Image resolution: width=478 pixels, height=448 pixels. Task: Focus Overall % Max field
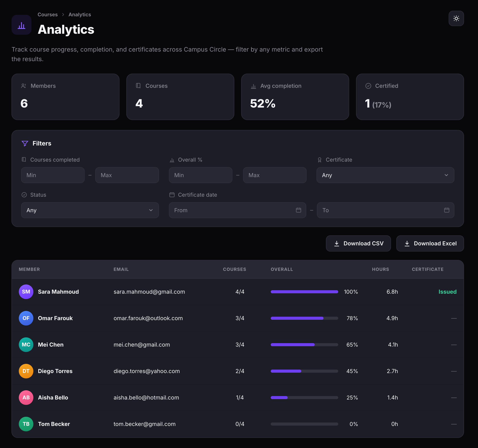pos(275,175)
